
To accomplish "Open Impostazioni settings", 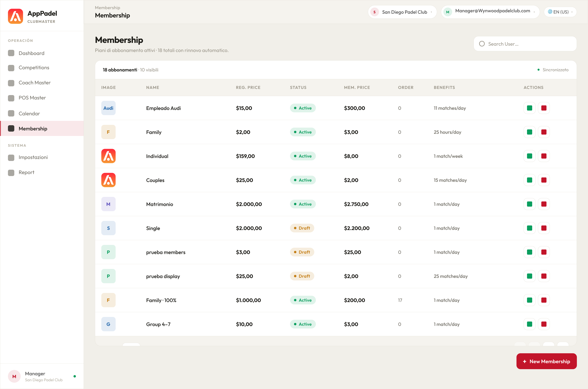I will click(42, 157).
